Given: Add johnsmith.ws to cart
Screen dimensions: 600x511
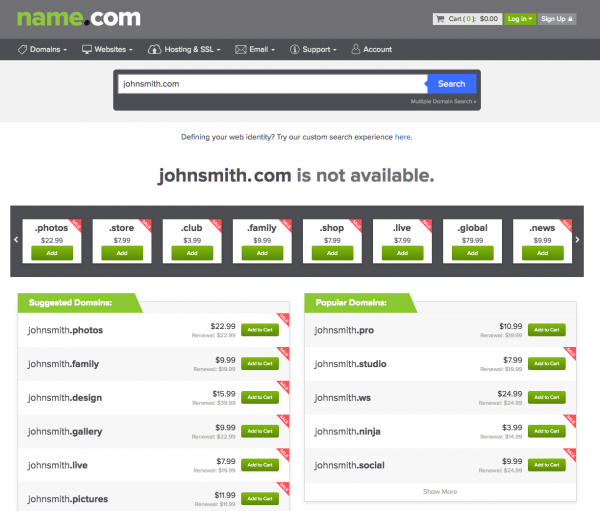Looking at the screenshot, I should pyautogui.click(x=547, y=397).
